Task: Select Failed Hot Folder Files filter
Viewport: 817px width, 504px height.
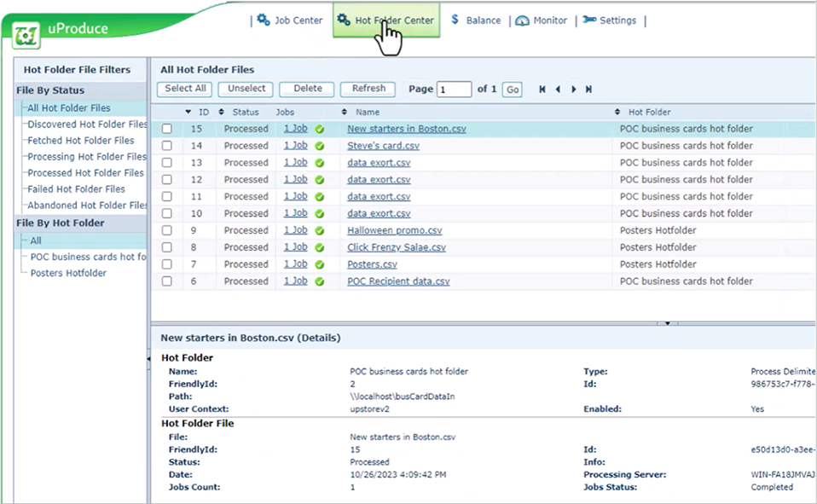Action: (x=76, y=188)
